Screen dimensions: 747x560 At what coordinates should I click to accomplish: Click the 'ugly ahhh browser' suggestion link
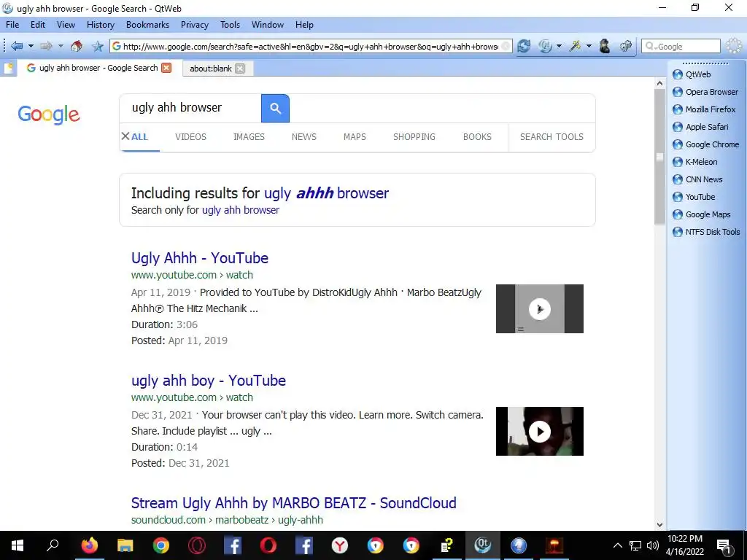(x=326, y=192)
